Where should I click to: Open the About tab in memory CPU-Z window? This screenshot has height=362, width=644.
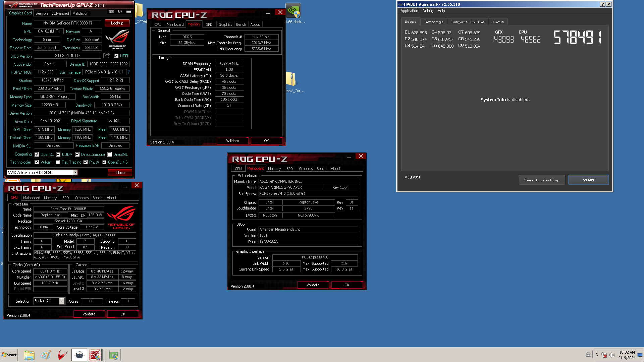255,24
